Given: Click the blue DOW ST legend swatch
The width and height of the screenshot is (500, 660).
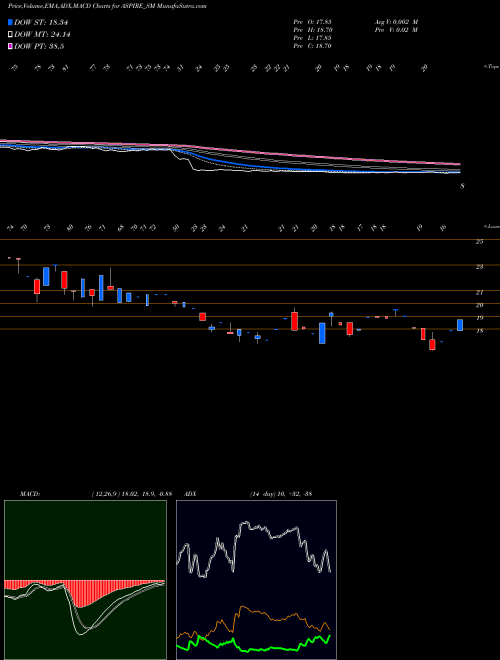Looking at the screenshot, I should 11,22.
